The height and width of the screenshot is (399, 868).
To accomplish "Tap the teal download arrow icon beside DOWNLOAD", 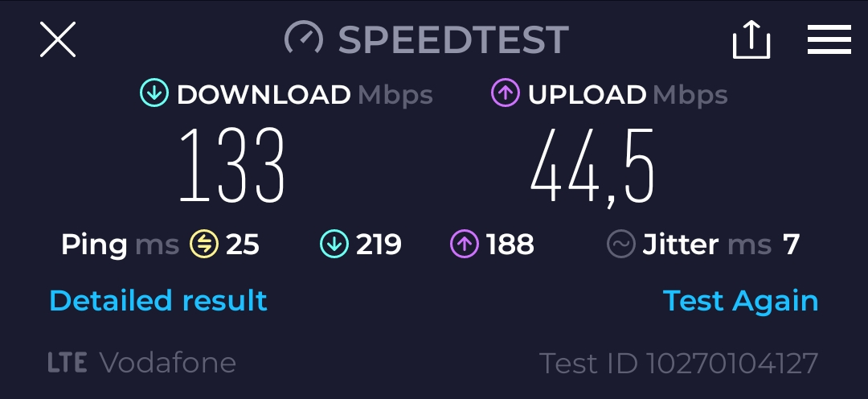I will tap(154, 93).
